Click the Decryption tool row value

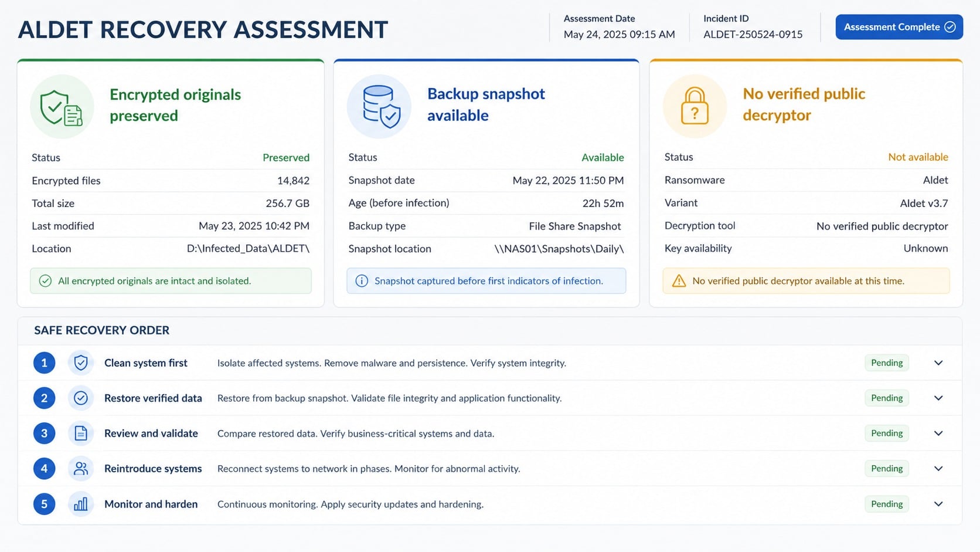pyautogui.click(x=882, y=226)
